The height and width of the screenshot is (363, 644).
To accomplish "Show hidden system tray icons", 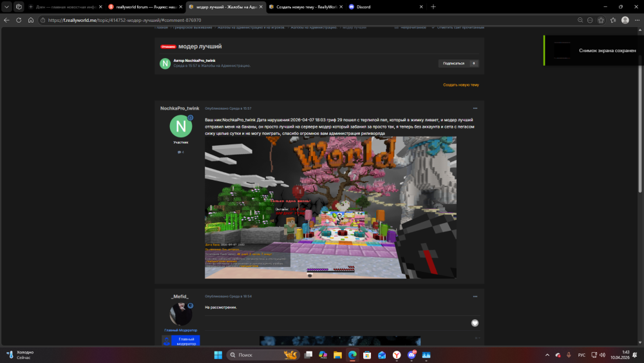I will click(x=547, y=355).
